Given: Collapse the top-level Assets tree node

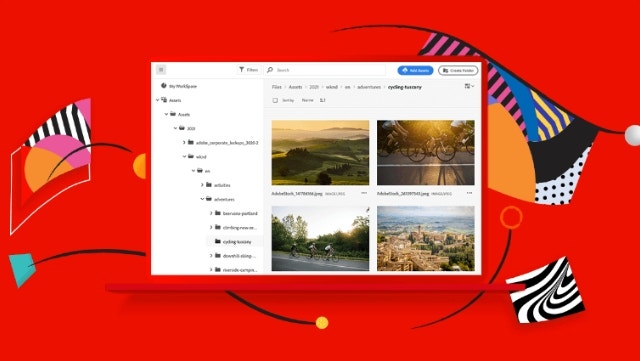Looking at the screenshot, I should tap(158, 100).
